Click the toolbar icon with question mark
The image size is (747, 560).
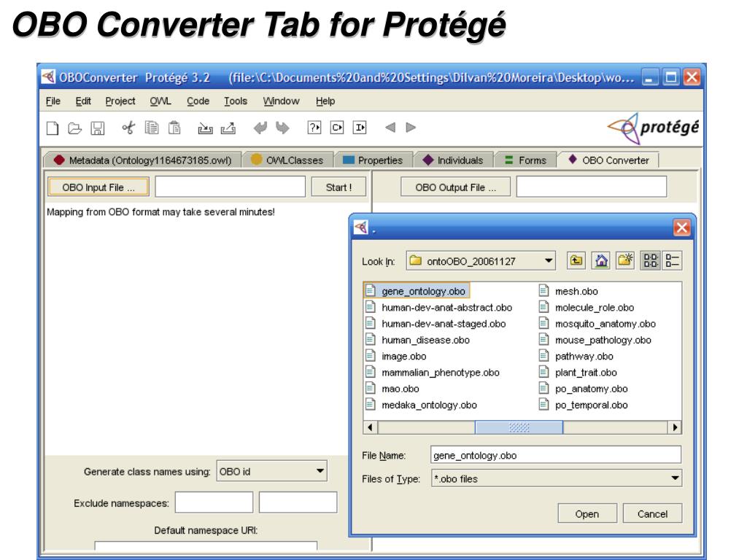click(x=314, y=128)
